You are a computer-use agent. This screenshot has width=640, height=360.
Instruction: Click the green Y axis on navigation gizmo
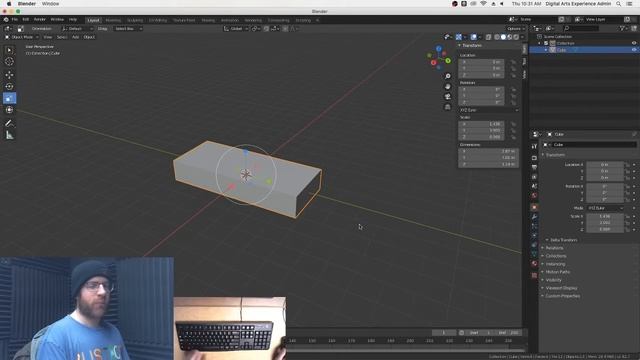[x=448, y=61]
